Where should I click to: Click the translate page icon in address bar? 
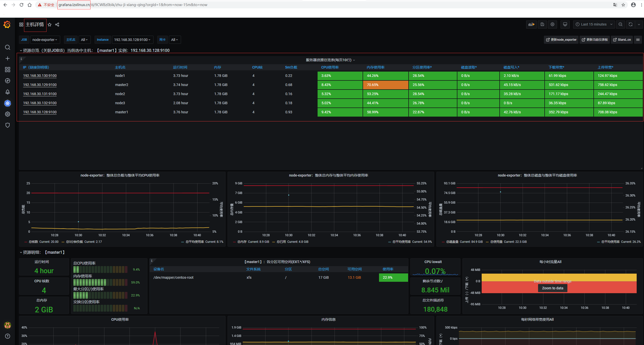[615, 5]
